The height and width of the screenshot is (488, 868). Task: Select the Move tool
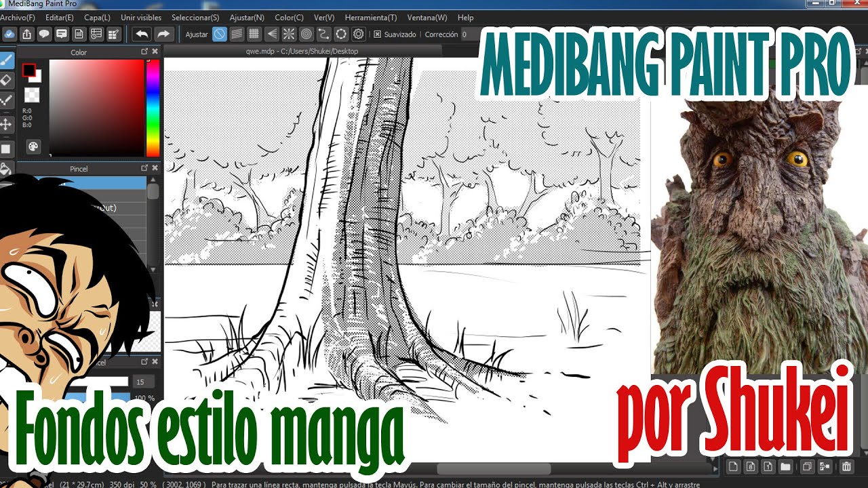tap(5, 125)
